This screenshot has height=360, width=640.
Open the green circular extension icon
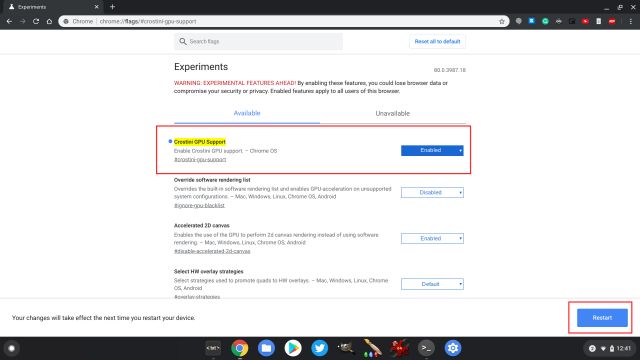pos(545,21)
